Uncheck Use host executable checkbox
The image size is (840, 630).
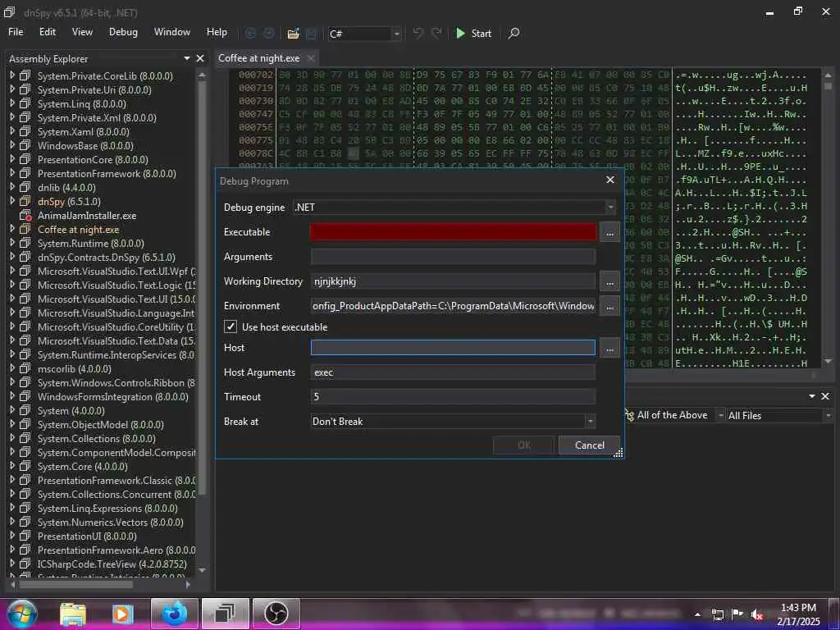click(x=231, y=326)
